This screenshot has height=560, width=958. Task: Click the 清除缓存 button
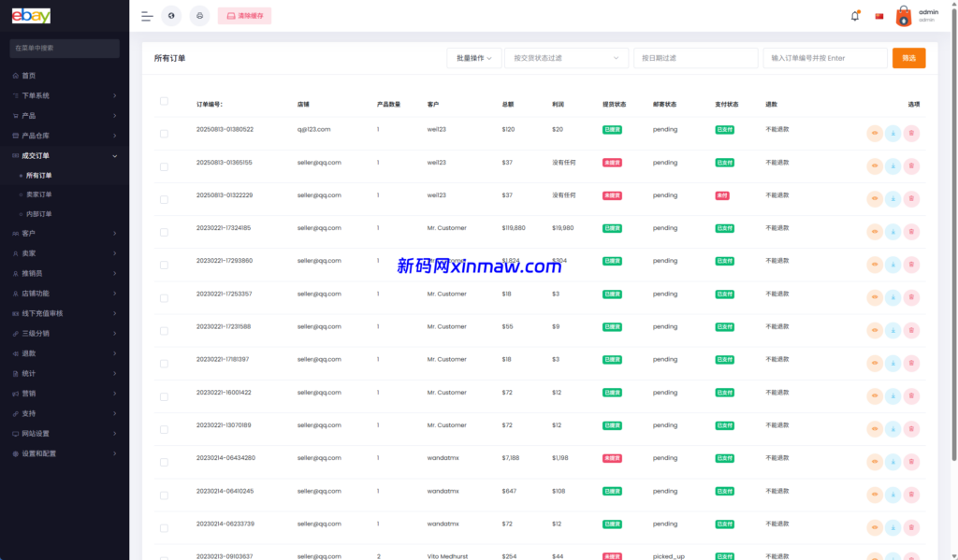(243, 16)
